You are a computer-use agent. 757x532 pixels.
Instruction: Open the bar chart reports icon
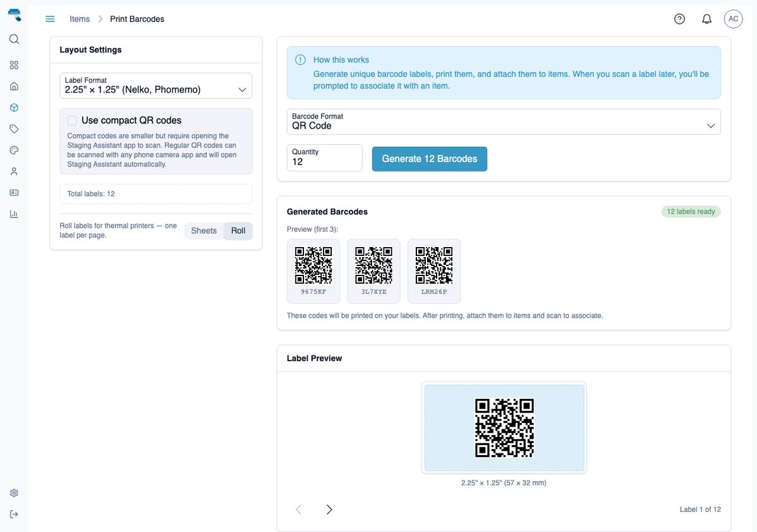[14, 214]
